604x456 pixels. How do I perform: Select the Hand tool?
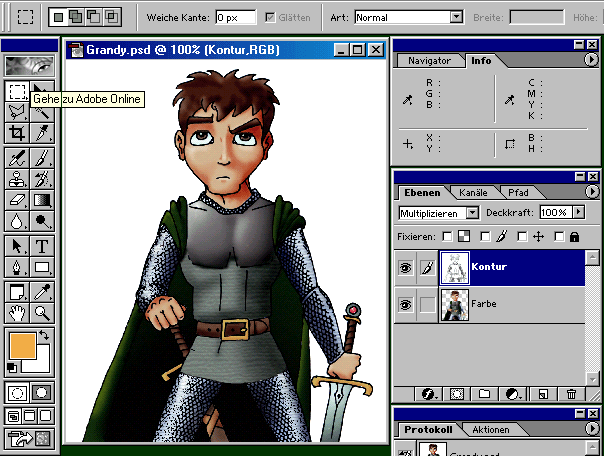(17, 313)
